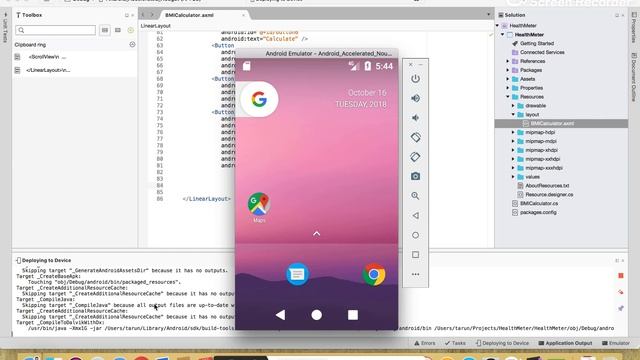640x360 pixels.
Task: Collapse the HealthMeter project node
Action: tap(503, 34)
